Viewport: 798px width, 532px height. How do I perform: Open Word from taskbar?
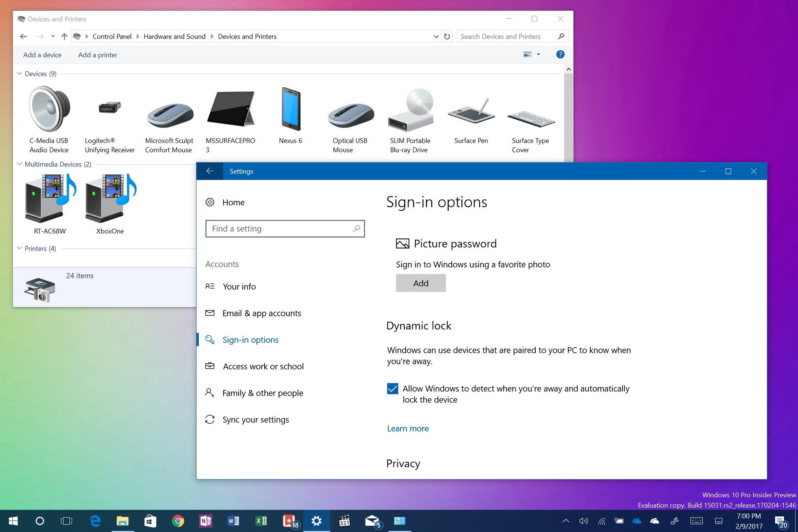pyautogui.click(x=233, y=521)
